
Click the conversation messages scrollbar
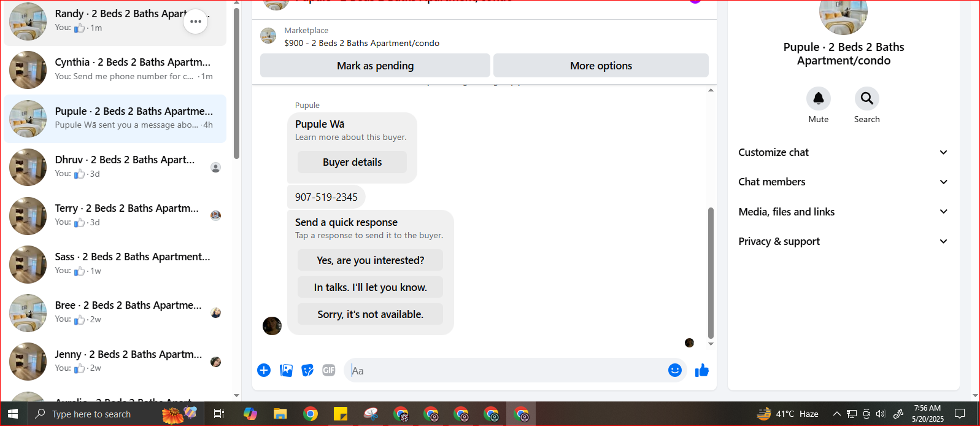click(x=711, y=273)
